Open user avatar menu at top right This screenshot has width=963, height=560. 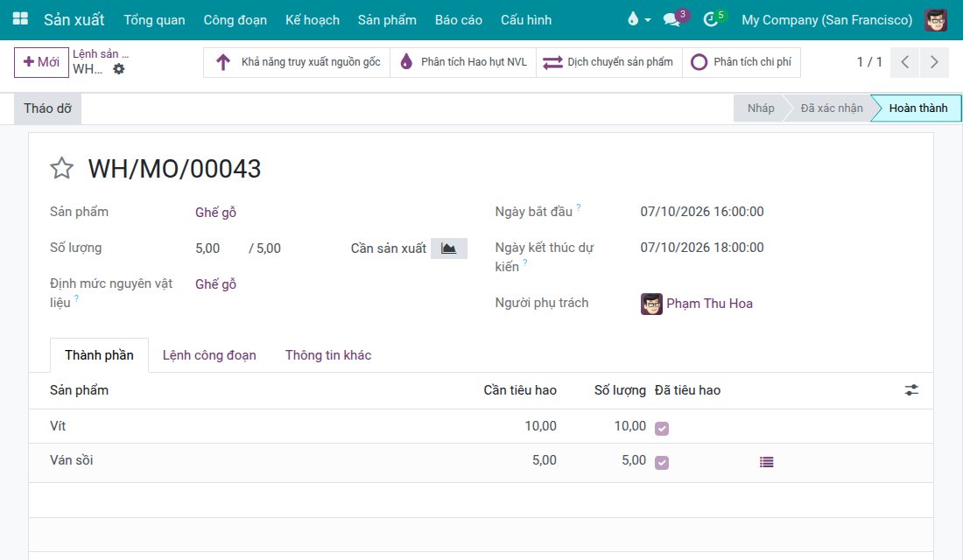(935, 19)
